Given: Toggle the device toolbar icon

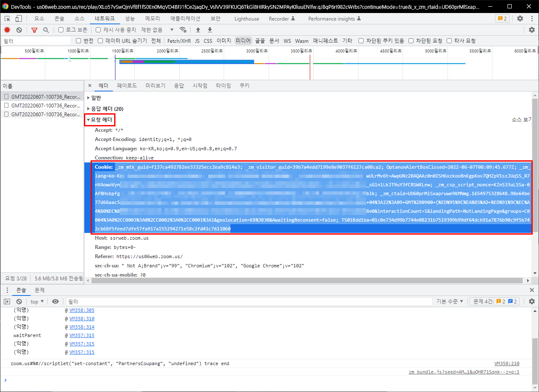Looking at the screenshot, I should click(x=18, y=18).
